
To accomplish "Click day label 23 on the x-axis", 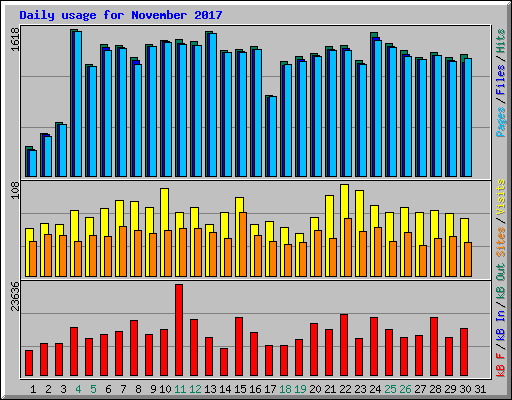I will point(360,389).
